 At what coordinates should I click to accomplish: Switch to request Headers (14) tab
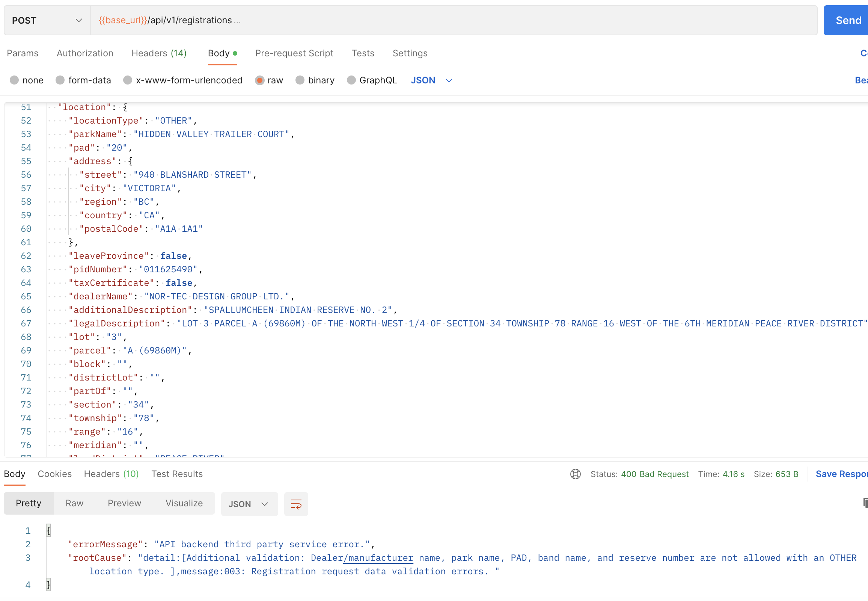[x=159, y=53]
